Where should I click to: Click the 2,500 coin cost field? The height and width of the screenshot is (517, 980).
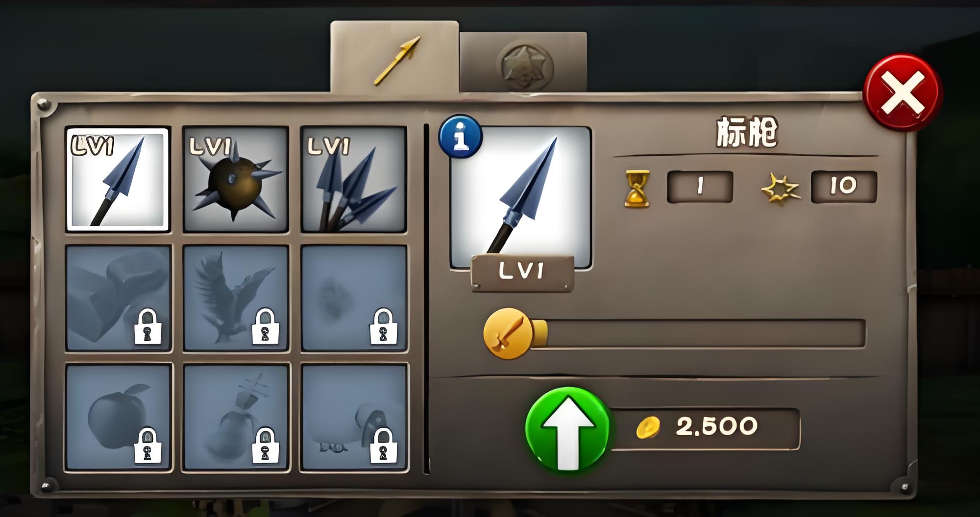[704, 428]
